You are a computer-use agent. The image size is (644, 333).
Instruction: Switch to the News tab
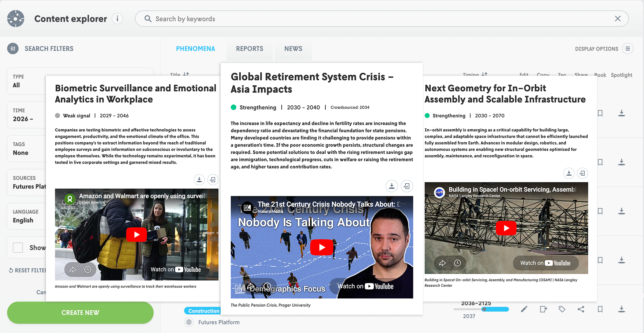click(x=293, y=49)
